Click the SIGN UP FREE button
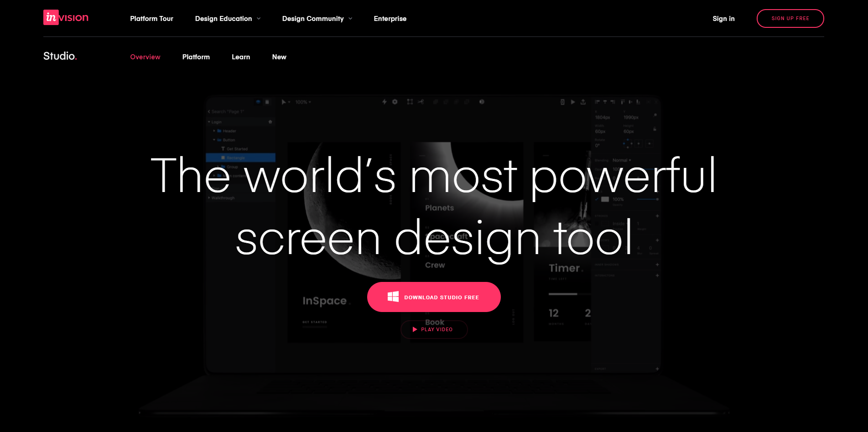This screenshot has width=868, height=432. pos(790,18)
